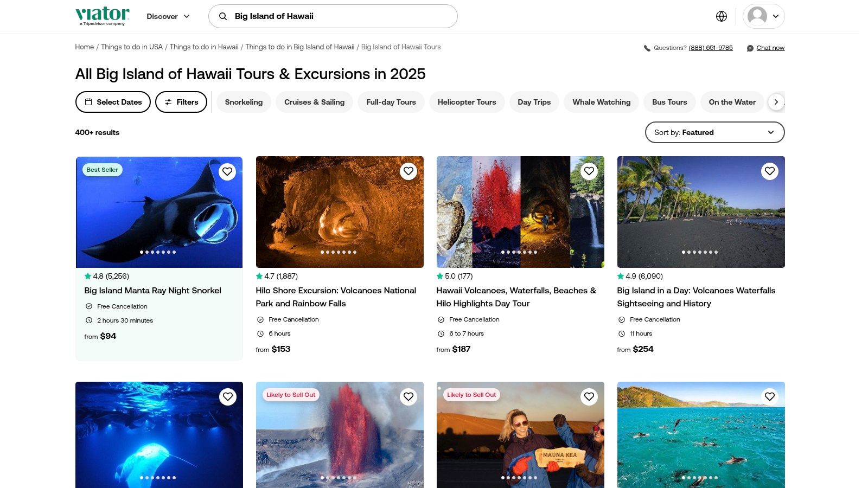Click image carousel dots on black sand beach photo
The width and height of the screenshot is (868, 488).
tap(700, 252)
